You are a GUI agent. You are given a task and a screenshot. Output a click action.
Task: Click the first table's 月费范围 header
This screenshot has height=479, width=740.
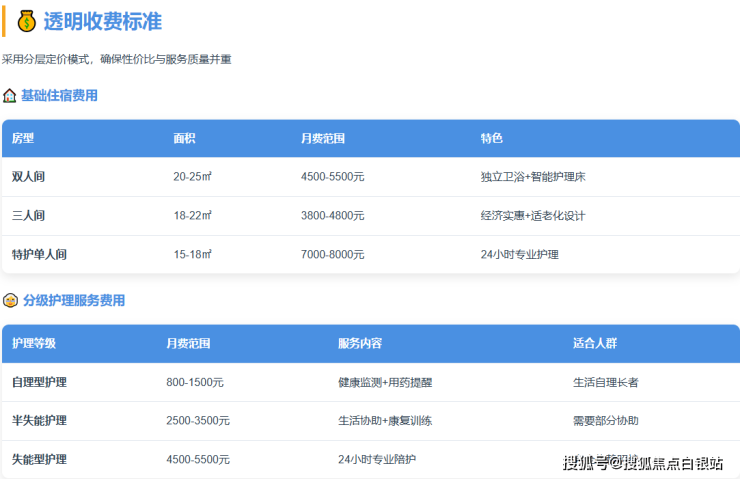pyautogui.click(x=322, y=138)
